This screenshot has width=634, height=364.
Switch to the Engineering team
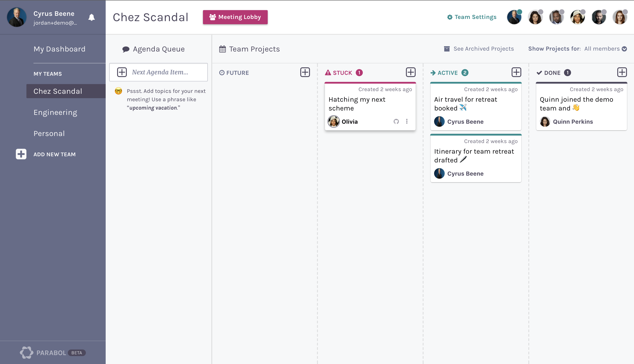[x=55, y=112]
